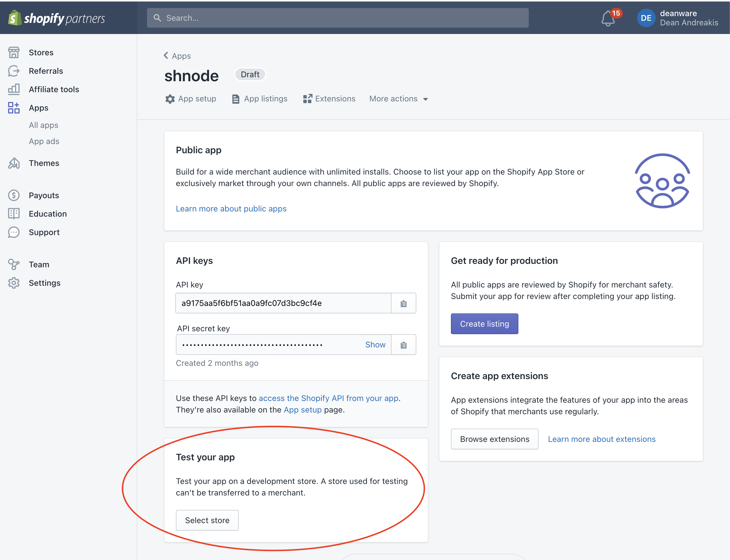The width and height of the screenshot is (730, 560).
Task: Open Learn more about extensions link
Action: click(x=601, y=439)
